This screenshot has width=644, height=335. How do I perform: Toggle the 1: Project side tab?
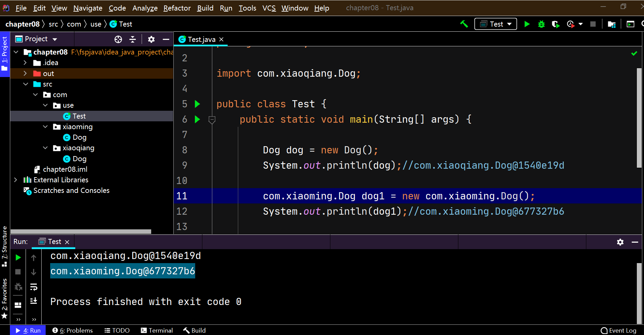pyautogui.click(x=4, y=54)
